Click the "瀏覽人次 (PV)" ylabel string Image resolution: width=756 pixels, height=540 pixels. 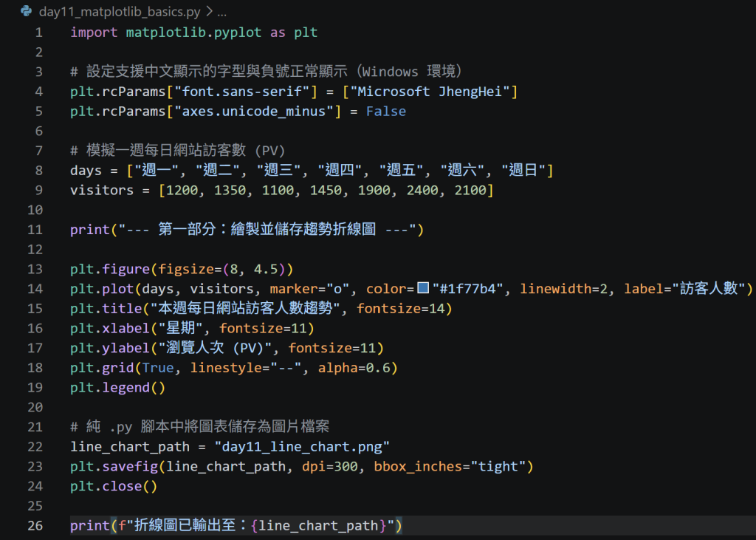click(215, 348)
